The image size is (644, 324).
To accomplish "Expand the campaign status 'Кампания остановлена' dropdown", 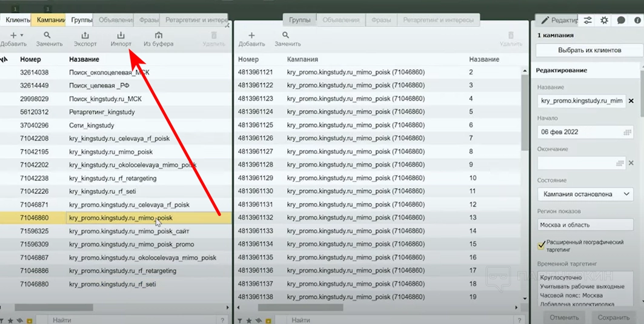I will pos(626,194).
